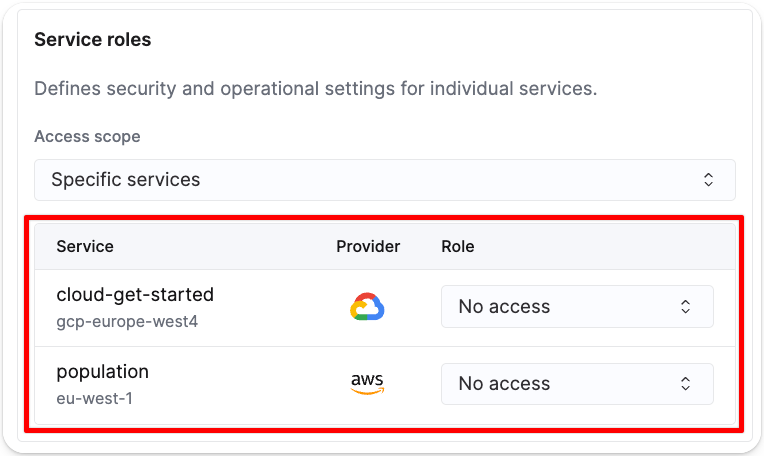Expand the No access dropdown for population
The height and width of the screenshot is (456, 764).
576,384
